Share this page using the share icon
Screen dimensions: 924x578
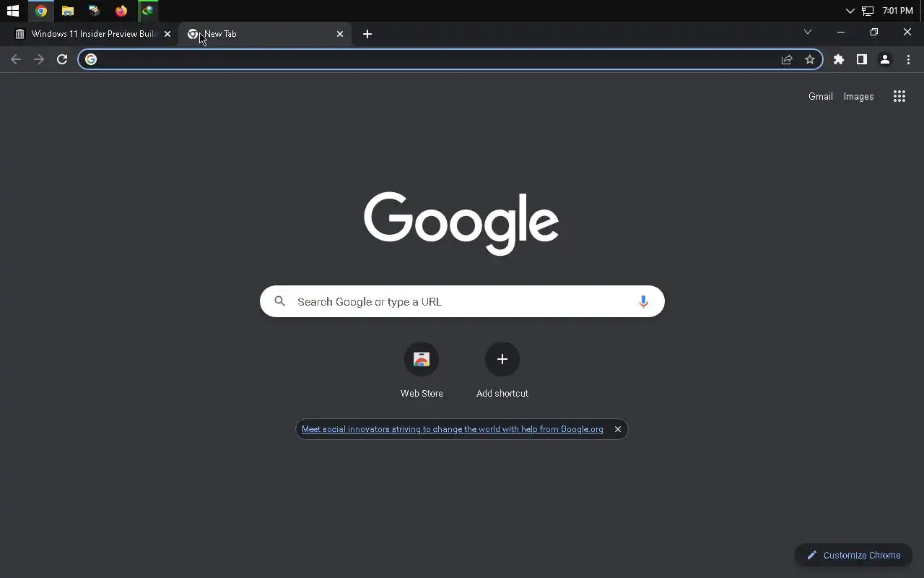click(x=787, y=59)
